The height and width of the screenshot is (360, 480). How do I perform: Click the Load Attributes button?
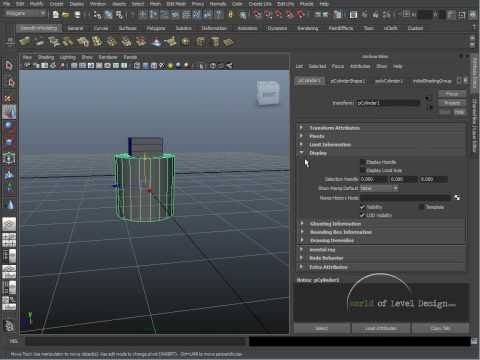[381, 328]
